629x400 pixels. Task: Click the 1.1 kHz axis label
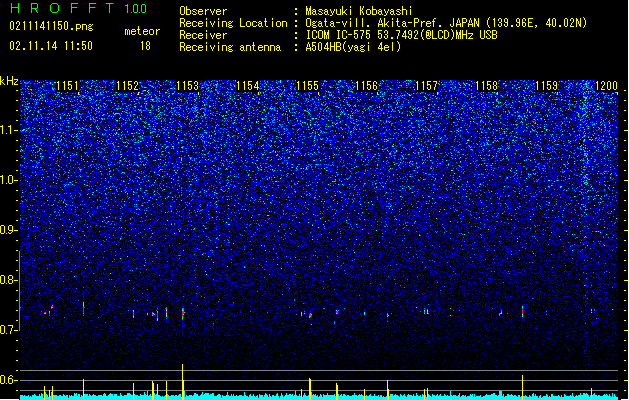tap(8, 130)
